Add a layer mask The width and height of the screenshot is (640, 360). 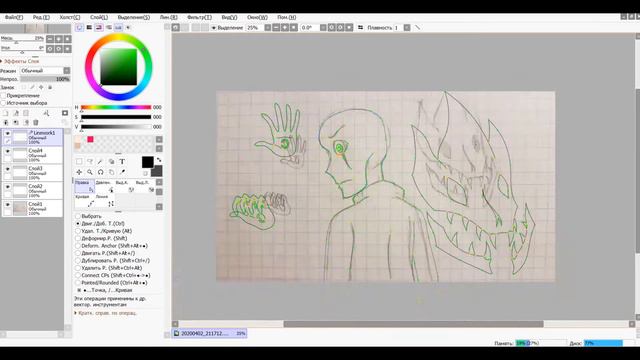[x=65, y=113]
